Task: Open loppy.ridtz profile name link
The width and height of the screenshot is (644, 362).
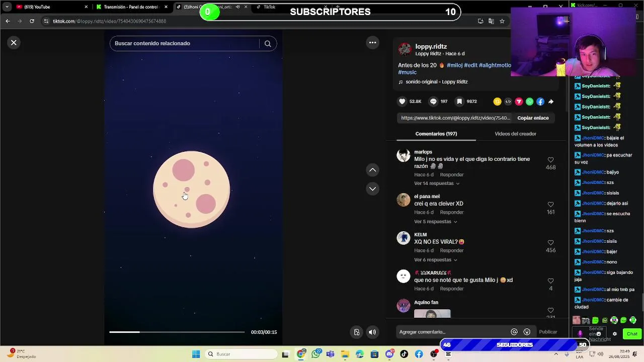Action: click(431, 46)
